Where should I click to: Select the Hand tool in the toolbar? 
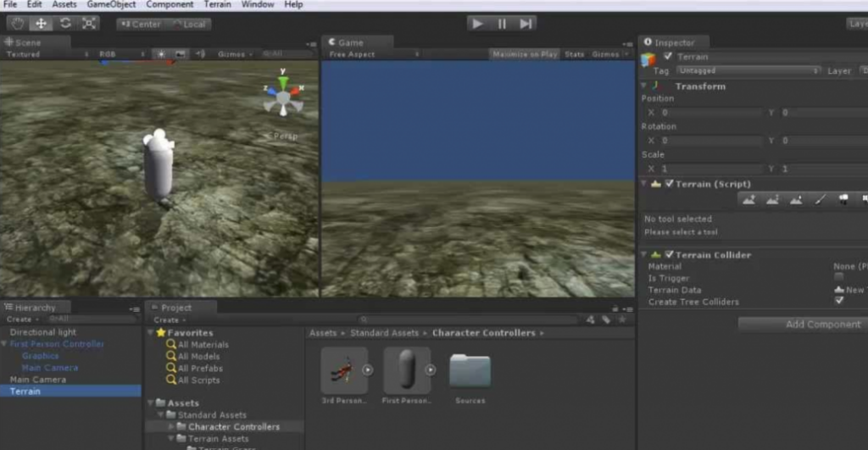pos(18,24)
